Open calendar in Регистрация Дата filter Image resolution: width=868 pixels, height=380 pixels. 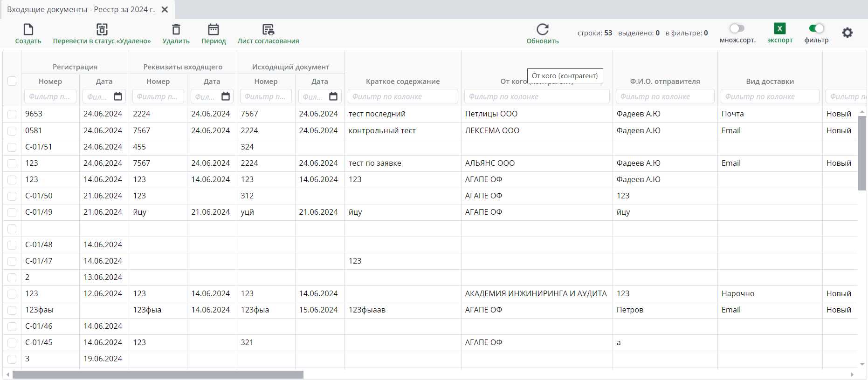pyautogui.click(x=118, y=96)
